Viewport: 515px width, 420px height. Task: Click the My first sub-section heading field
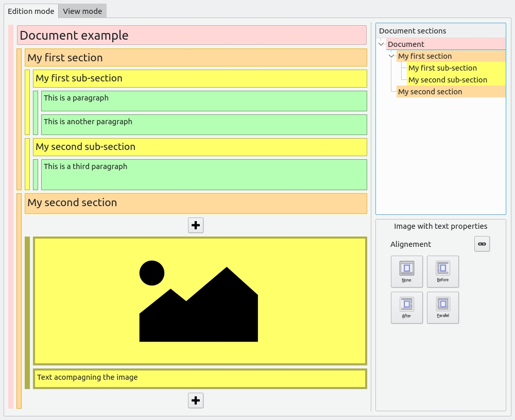click(x=200, y=78)
